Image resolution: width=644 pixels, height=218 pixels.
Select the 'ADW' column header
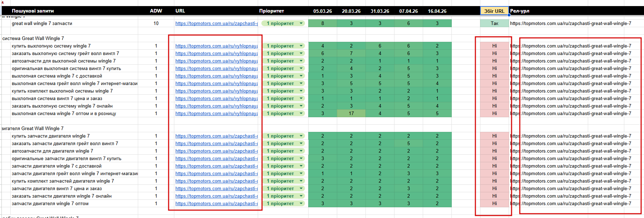(x=156, y=11)
